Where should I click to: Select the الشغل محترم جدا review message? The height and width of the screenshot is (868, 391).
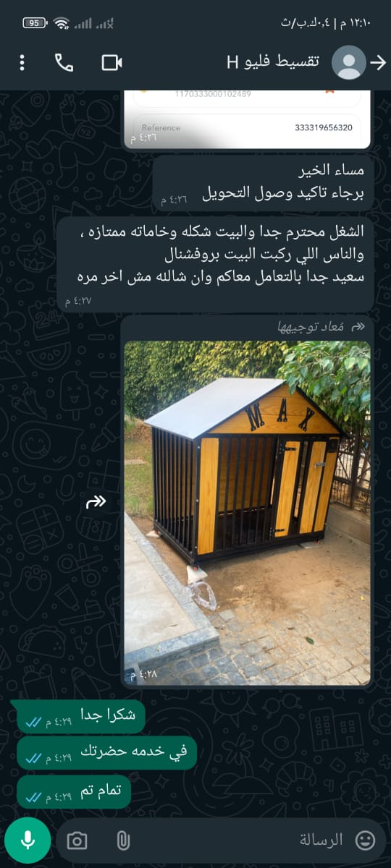point(216,264)
